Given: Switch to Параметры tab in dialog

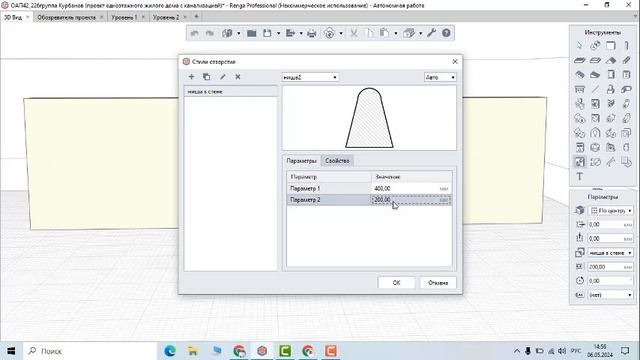Looking at the screenshot, I should pos(301,161).
